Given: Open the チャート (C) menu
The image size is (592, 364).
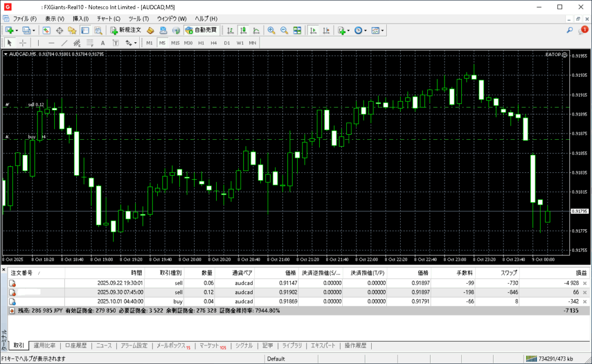Looking at the screenshot, I should (108, 18).
